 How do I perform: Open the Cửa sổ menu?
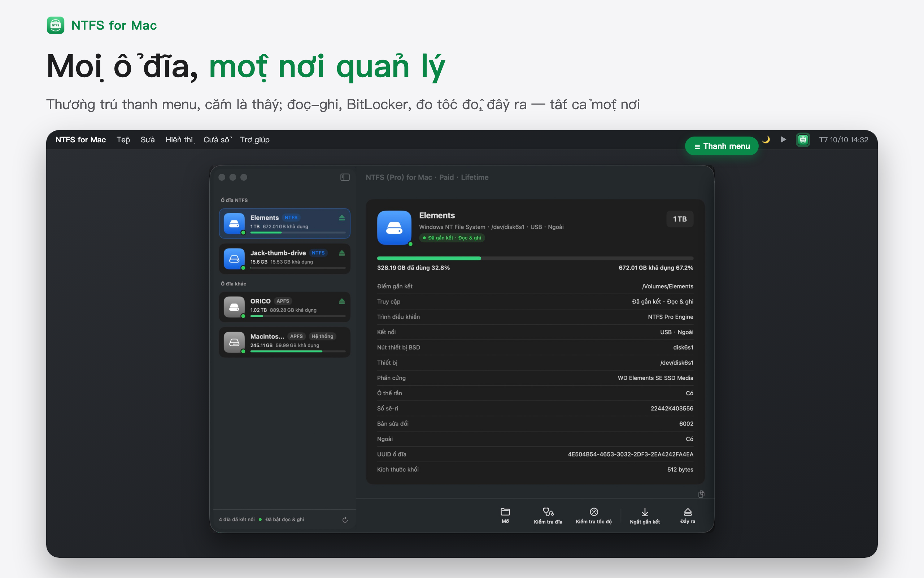[217, 139]
